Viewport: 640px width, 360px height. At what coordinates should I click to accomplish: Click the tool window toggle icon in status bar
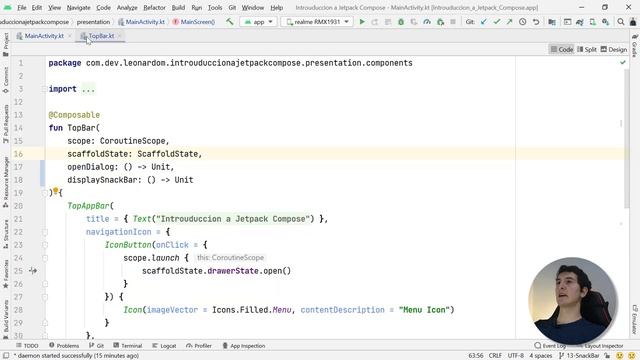(6, 356)
